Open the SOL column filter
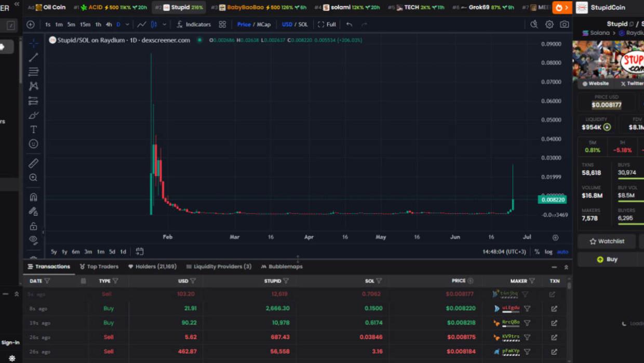The height and width of the screenshot is (363, 644). pyautogui.click(x=379, y=281)
